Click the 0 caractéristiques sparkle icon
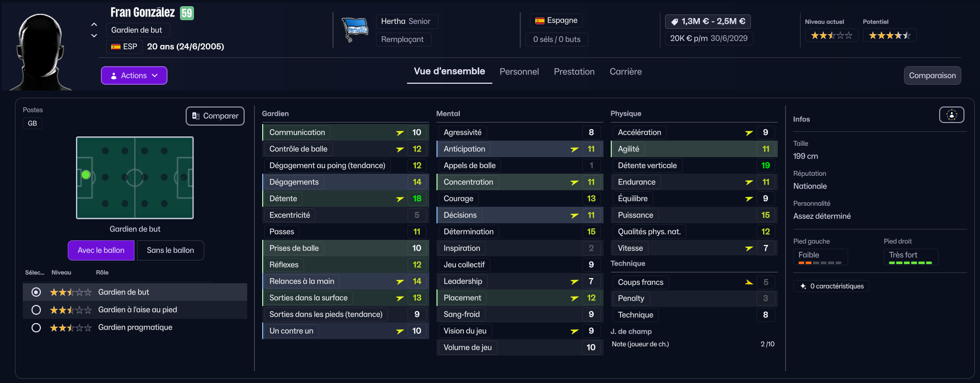Viewport: 980px width, 383px height. click(x=803, y=286)
